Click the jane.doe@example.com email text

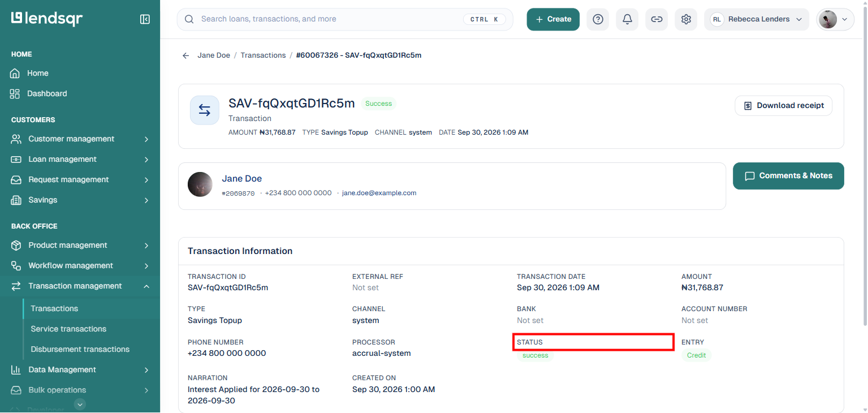(379, 193)
